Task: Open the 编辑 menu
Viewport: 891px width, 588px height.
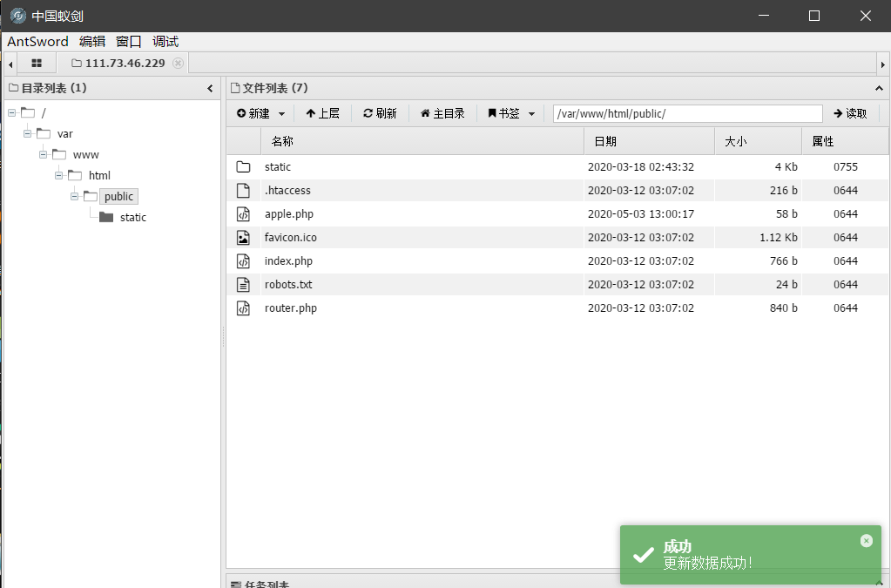Action: [x=92, y=41]
